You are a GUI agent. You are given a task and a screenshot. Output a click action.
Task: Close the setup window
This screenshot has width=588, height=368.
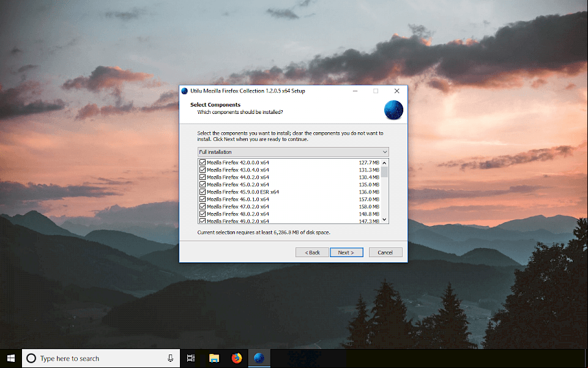point(396,91)
